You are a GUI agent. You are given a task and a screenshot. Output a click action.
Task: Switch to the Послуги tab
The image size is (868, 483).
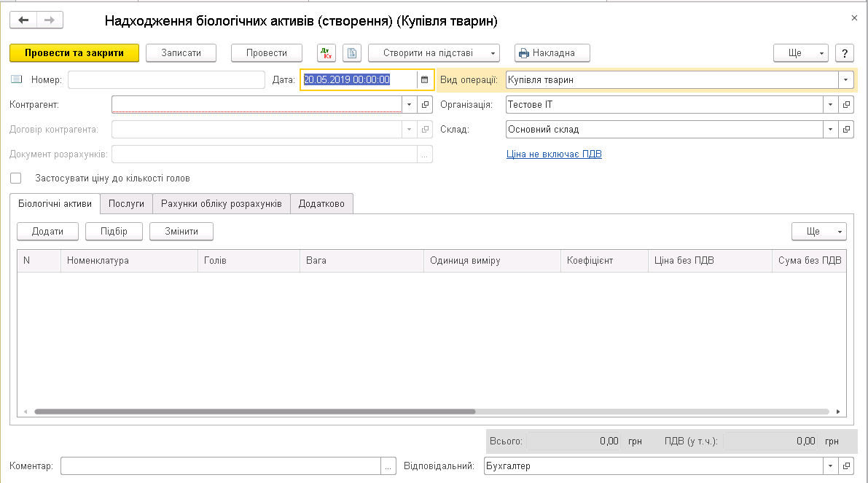126,204
